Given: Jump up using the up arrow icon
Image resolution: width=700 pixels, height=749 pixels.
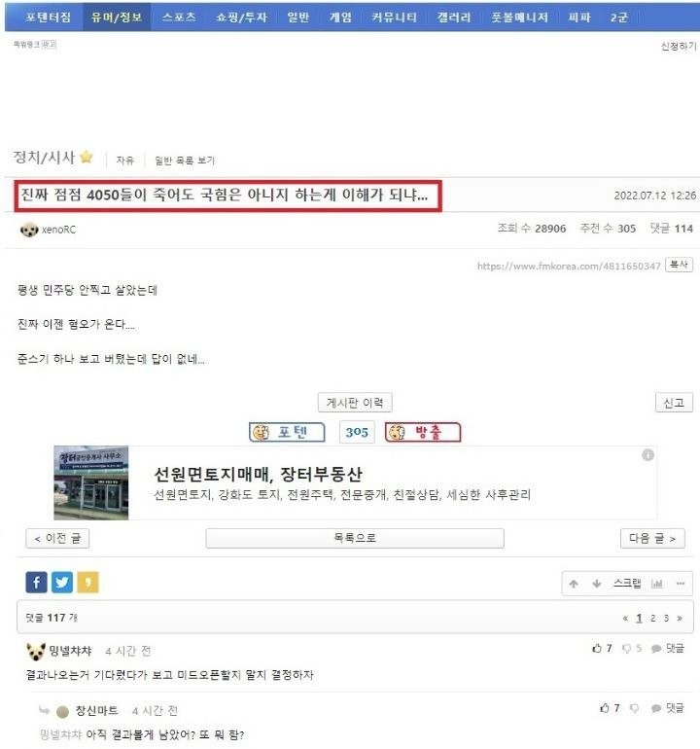Looking at the screenshot, I should (574, 584).
